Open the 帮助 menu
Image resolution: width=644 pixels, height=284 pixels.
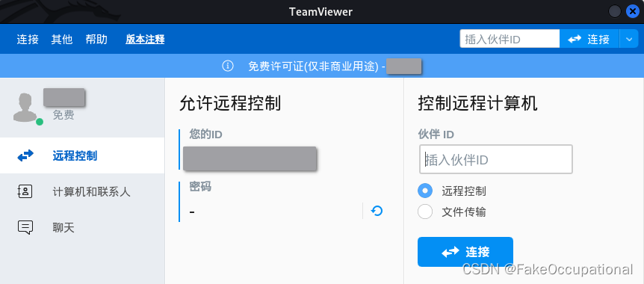[x=96, y=40]
